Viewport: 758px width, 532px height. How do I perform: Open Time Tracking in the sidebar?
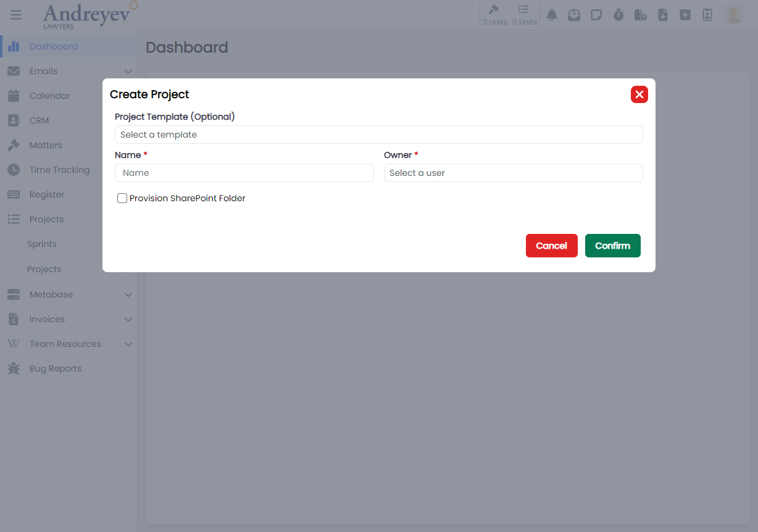pos(59,170)
